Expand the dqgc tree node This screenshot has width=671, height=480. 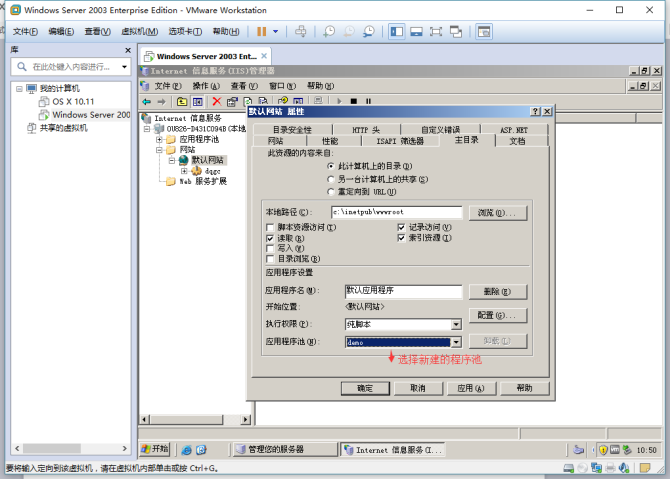click(183, 171)
